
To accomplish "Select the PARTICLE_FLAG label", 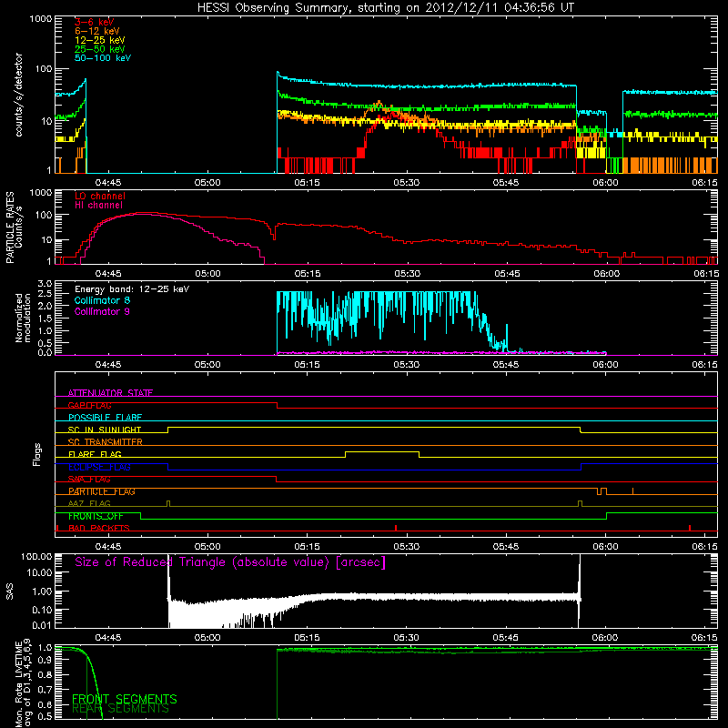I will [102, 491].
